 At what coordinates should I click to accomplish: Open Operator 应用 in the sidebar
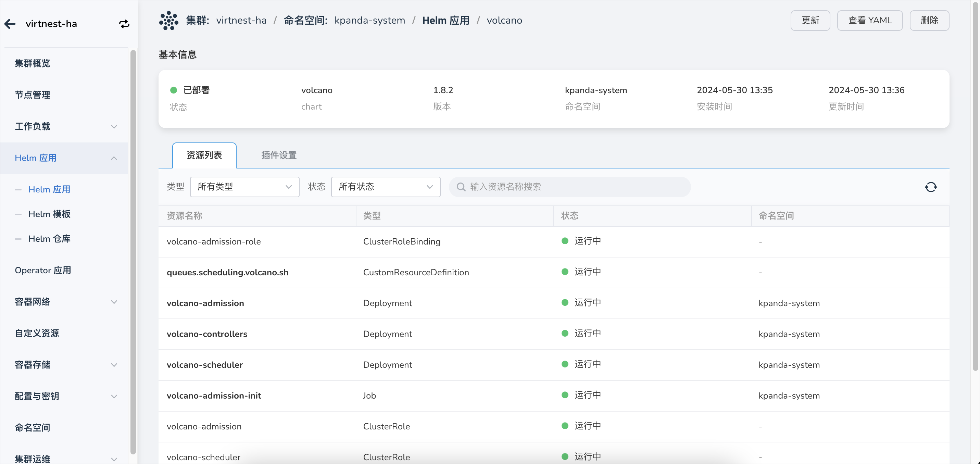tap(43, 271)
